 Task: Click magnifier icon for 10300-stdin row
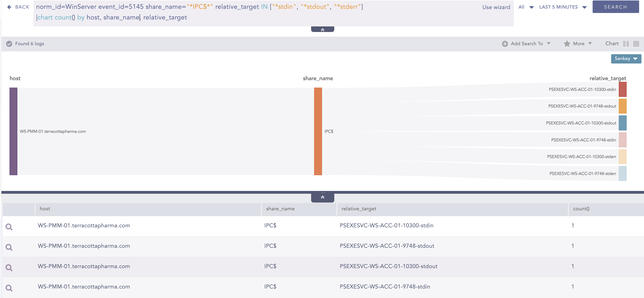tap(9, 227)
